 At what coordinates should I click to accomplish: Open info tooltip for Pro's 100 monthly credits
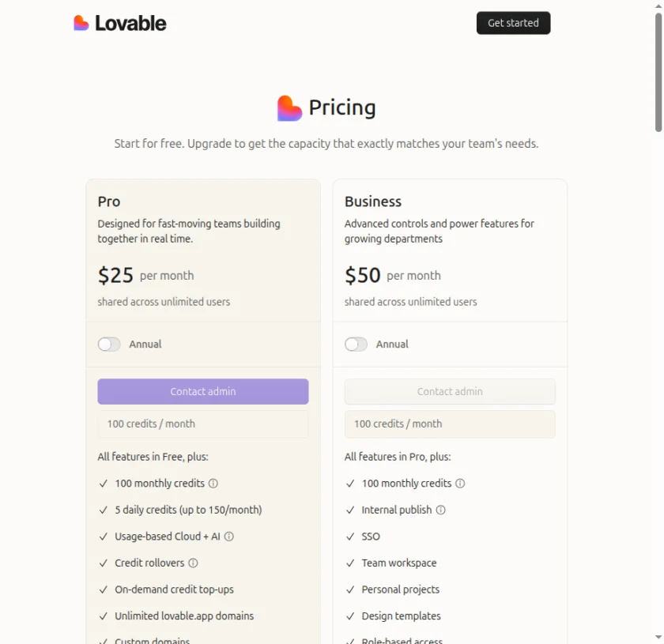212,483
